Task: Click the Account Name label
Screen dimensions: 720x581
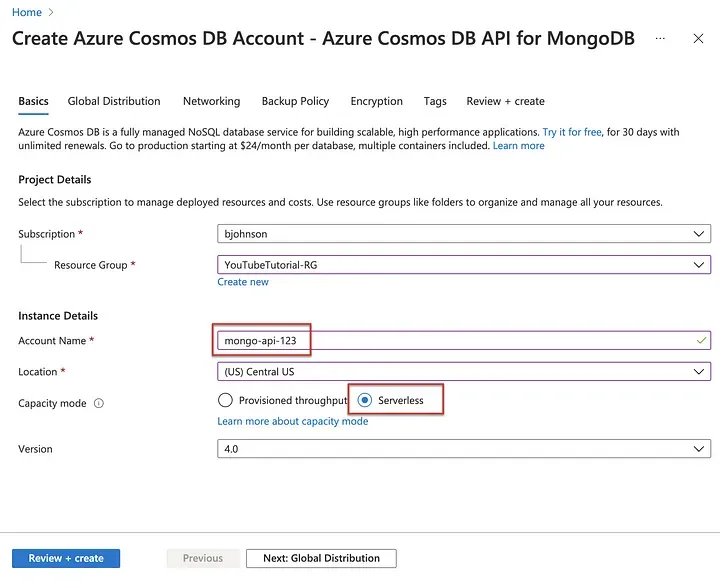Action: [52, 341]
